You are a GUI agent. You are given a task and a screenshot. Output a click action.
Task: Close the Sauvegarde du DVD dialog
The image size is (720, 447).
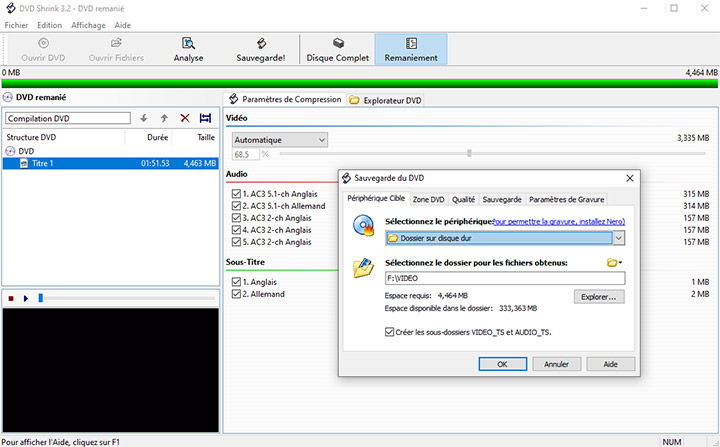(630, 178)
